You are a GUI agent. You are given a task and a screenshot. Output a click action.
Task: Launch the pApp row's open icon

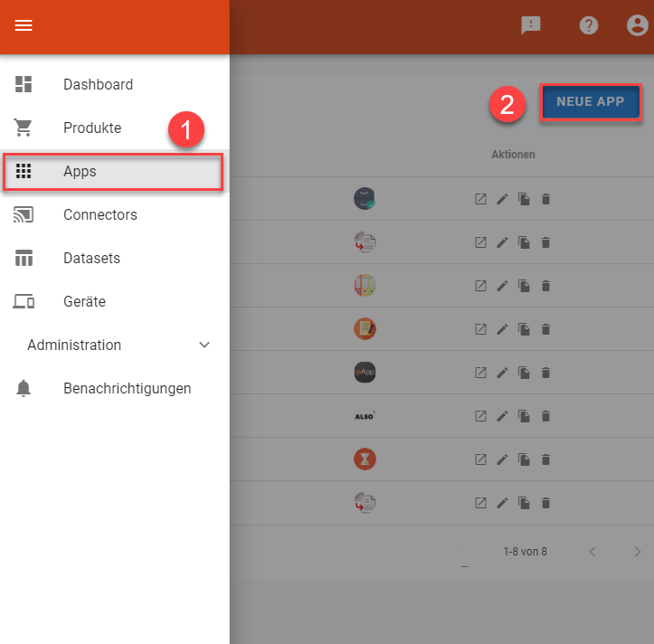480,373
